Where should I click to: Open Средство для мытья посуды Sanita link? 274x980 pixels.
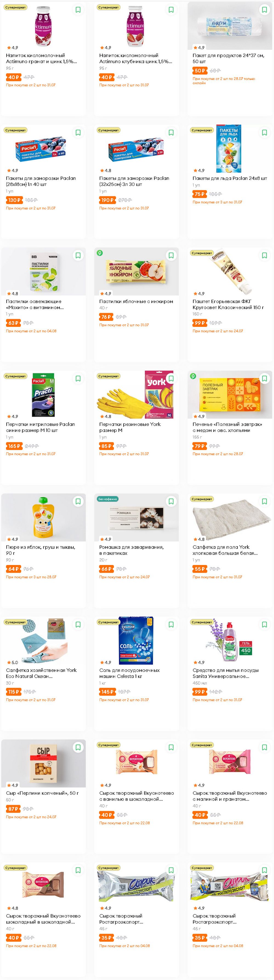coord(225,673)
